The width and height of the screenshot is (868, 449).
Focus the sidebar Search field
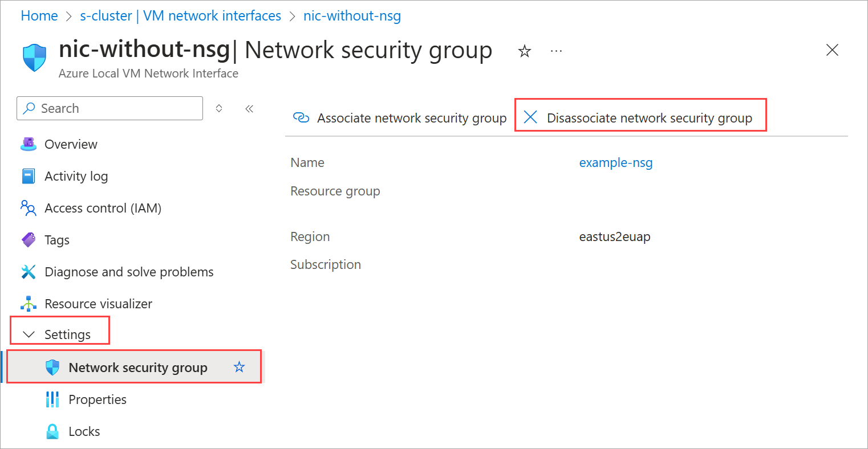pos(110,108)
